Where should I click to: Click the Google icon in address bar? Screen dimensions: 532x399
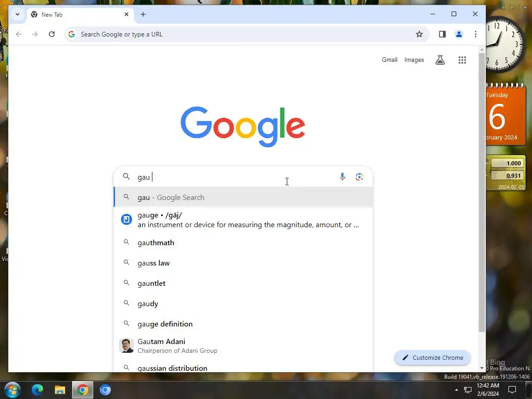(x=71, y=34)
